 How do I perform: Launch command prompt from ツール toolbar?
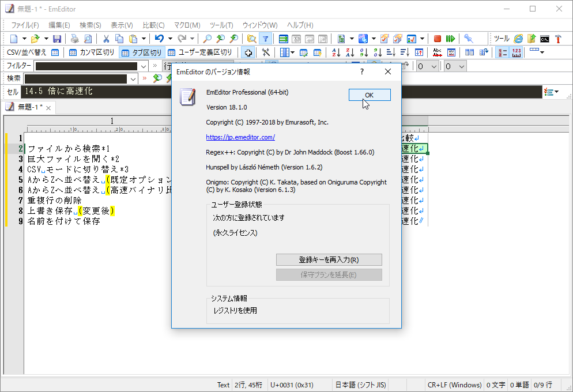pos(545,39)
